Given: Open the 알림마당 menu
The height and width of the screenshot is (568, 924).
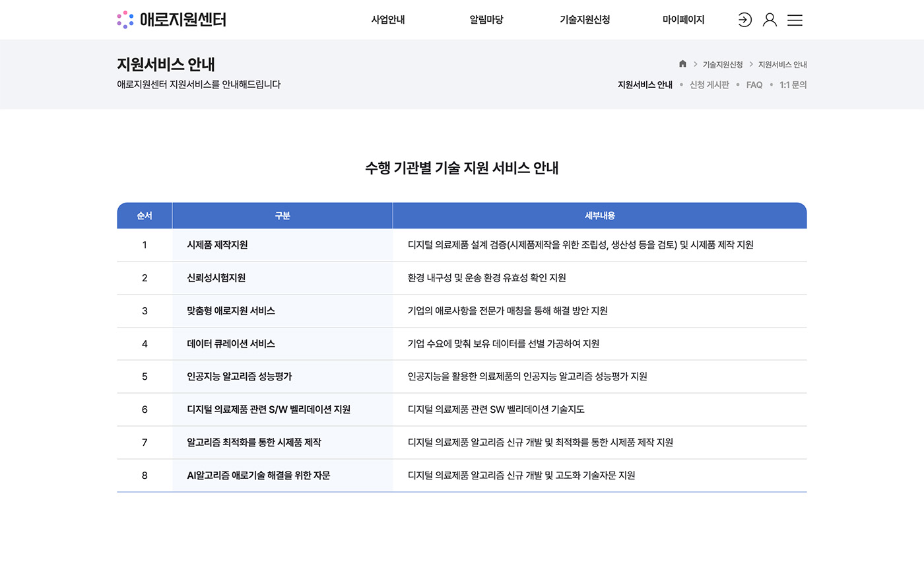Looking at the screenshot, I should 486,20.
